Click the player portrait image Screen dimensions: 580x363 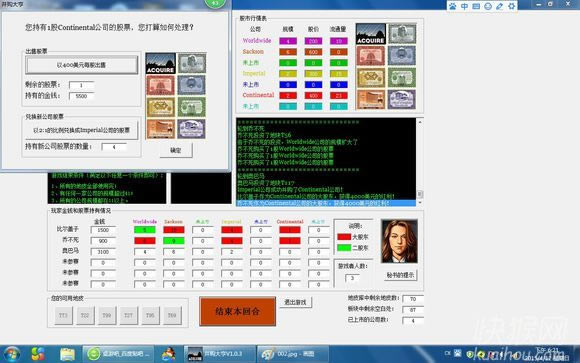coord(399,241)
